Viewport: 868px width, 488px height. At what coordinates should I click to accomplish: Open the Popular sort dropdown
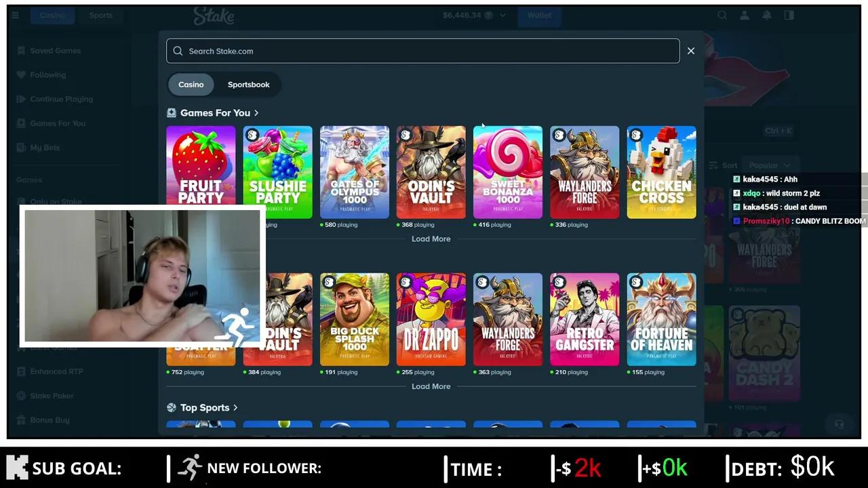pyautogui.click(x=770, y=165)
